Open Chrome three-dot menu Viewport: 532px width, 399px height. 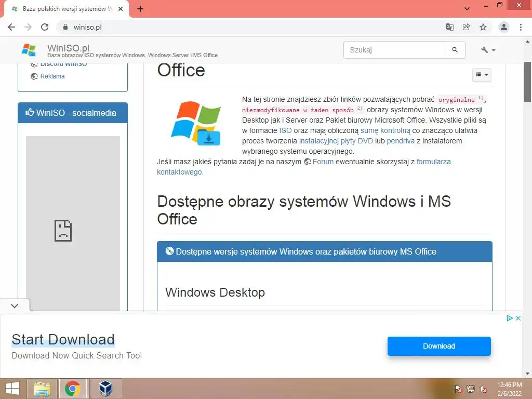point(521,27)
